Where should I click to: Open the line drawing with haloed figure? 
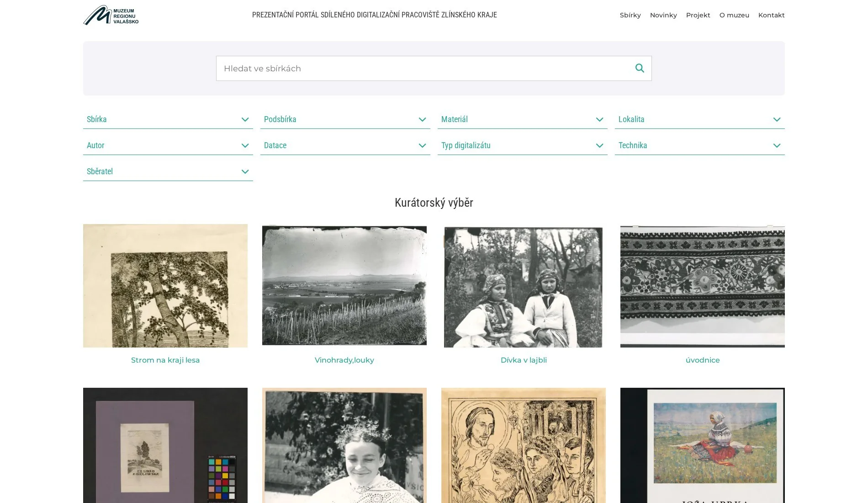524,445
